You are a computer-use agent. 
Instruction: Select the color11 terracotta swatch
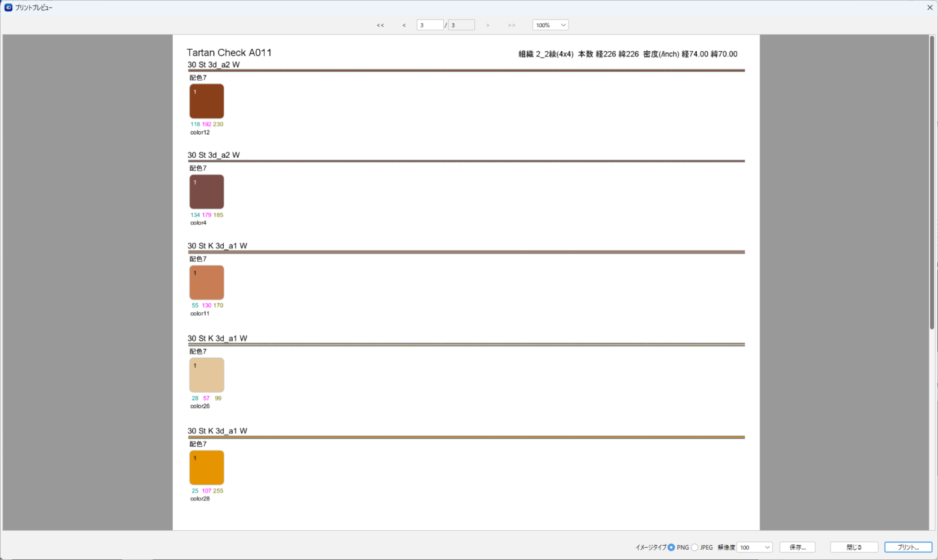(x=207, y=283)
